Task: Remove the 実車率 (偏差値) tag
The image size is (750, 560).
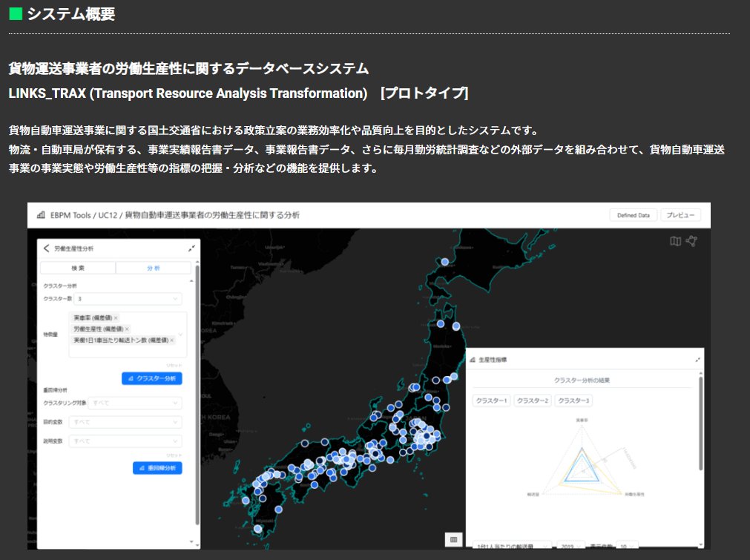Action: 116,318
